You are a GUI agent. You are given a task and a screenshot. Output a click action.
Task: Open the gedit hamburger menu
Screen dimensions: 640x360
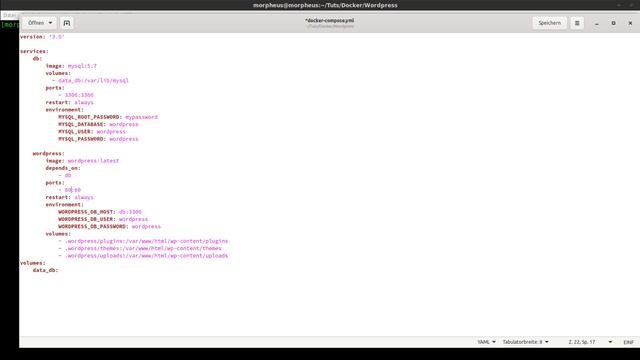[x=577, y=23]
